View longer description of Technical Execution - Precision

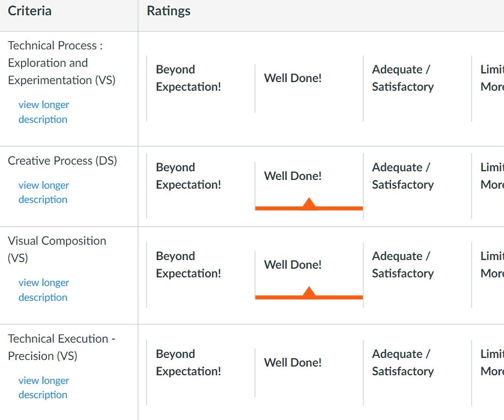(x=44, y=388)
